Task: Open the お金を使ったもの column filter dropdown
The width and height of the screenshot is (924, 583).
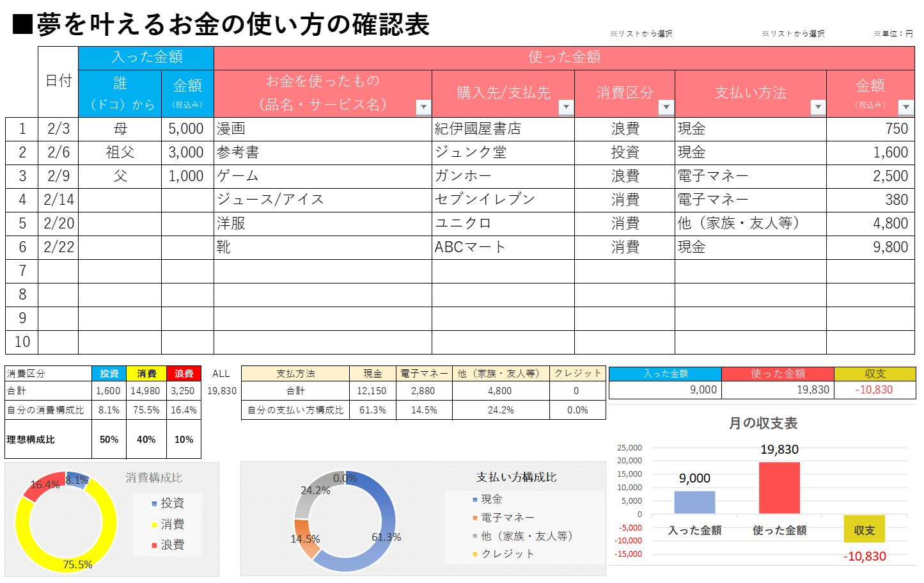Action: point(423,107)
